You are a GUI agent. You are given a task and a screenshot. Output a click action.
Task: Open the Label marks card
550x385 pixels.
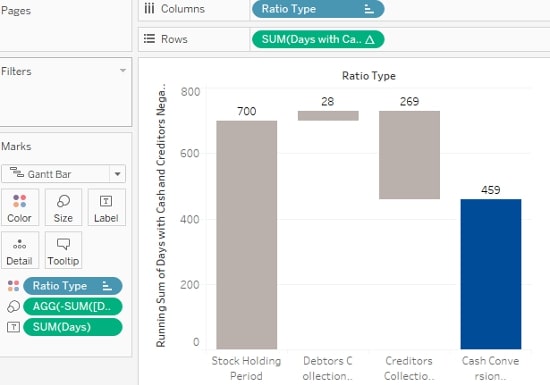click(106, 207)
